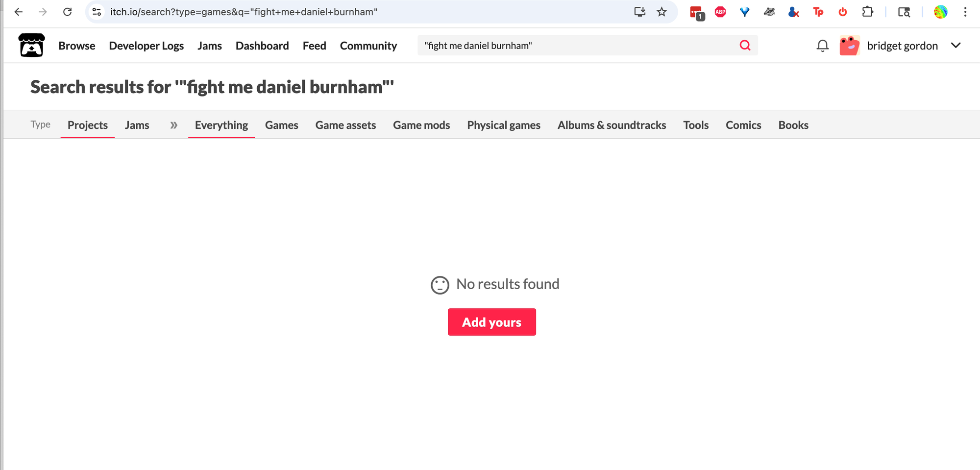Viewport: 980px width, 470px height.
Task: Bookmark this page with the star icon
Action: click(x=661, y=12)
